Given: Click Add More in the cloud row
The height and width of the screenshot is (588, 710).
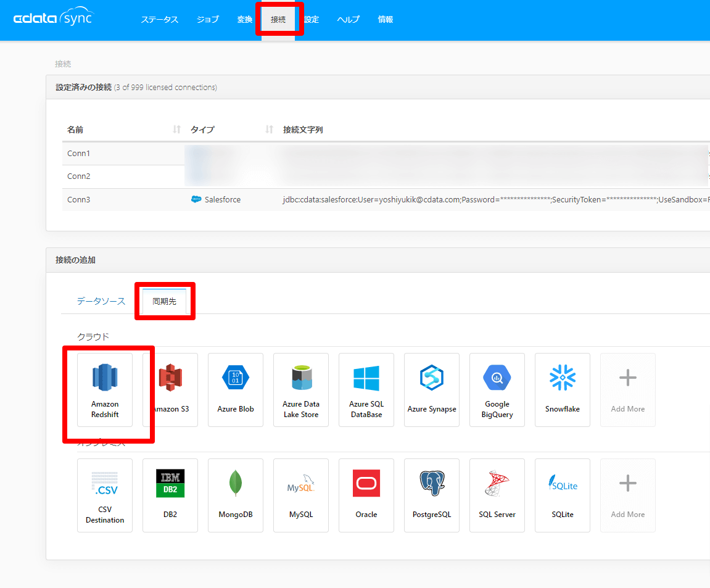Looking at the screenshot, I should coord(627,389).
